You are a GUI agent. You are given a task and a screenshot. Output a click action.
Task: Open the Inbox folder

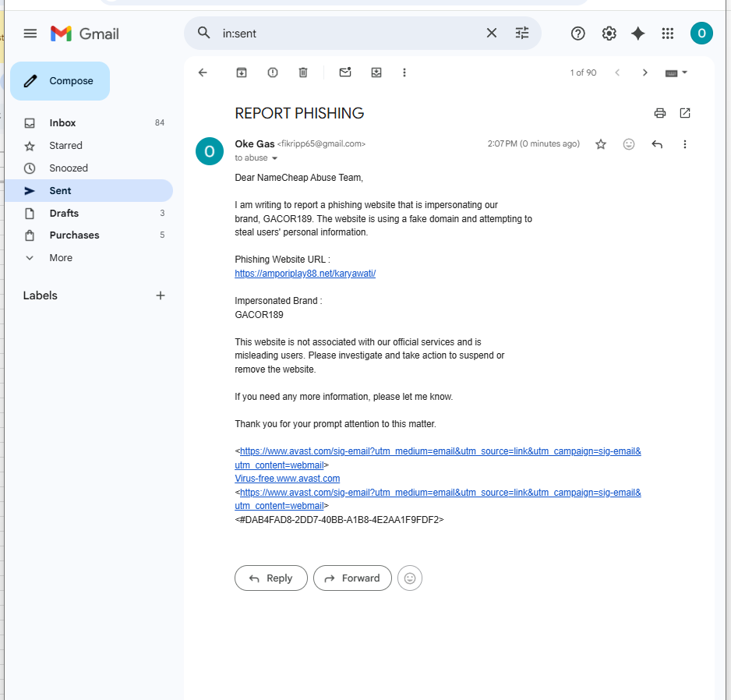click(x=89, y=123)
